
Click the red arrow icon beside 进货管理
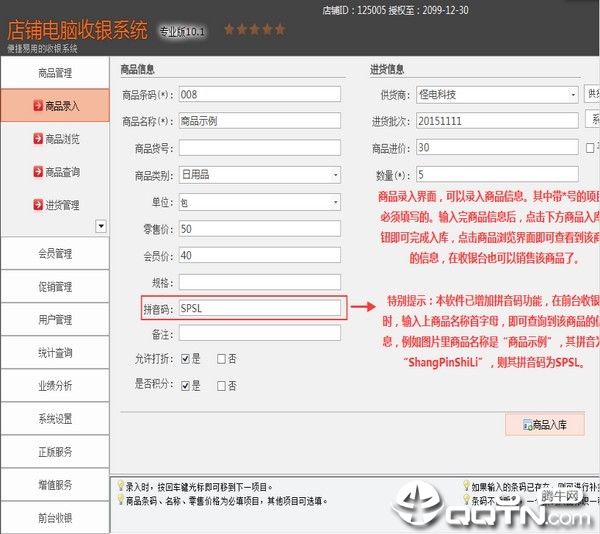click(38, 205)
